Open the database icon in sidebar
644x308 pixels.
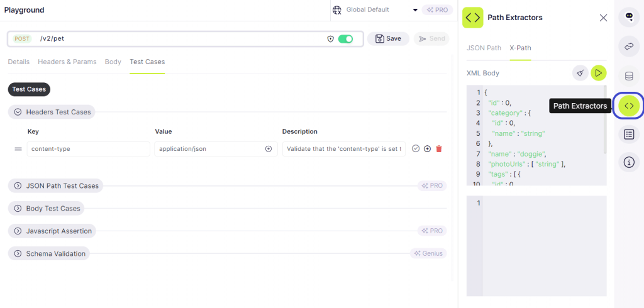click(628, 76)
